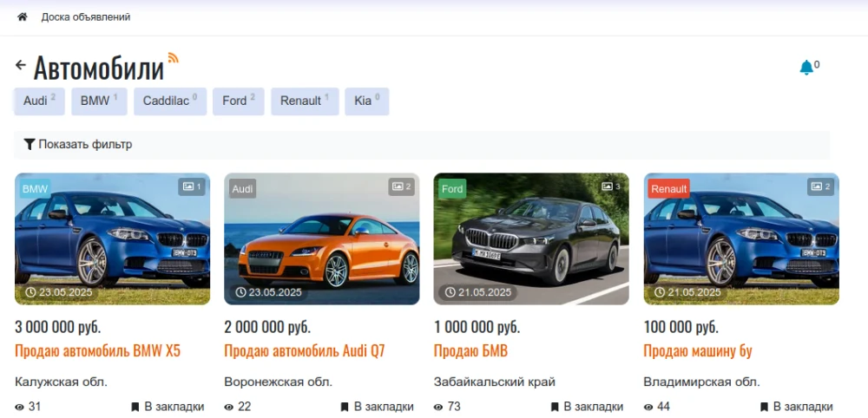868x418 pixels.
Task: Click the 21.05.2025 date on Продаю машину бу card
Action: (x=687, y=292)
